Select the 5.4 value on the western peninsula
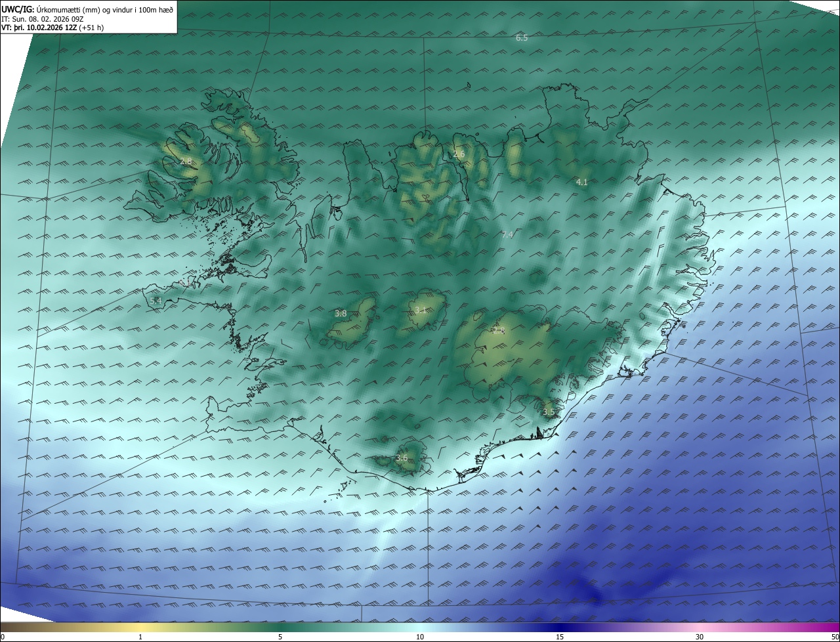The image size is (840, 642). [156, 301]
